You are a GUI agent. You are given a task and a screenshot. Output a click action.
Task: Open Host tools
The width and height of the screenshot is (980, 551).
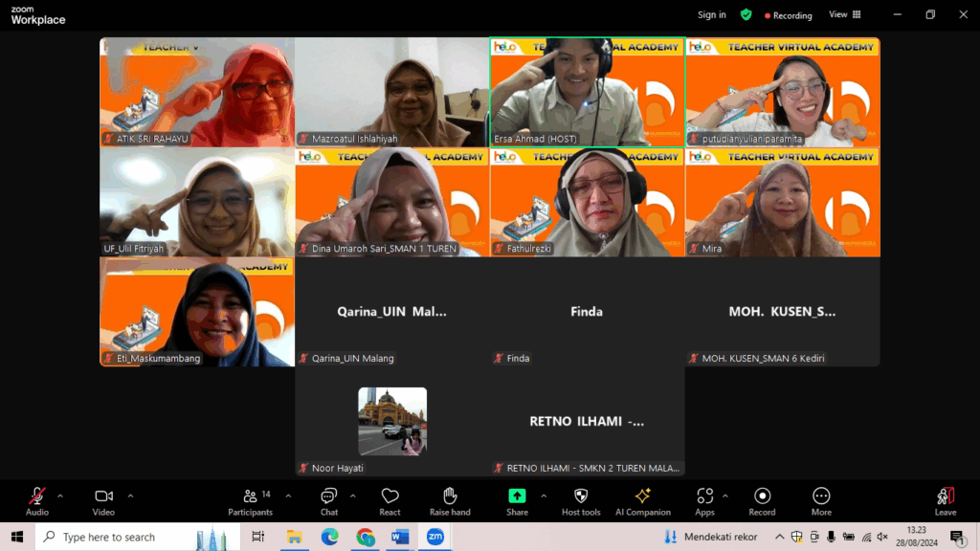(x=581, y=500)
